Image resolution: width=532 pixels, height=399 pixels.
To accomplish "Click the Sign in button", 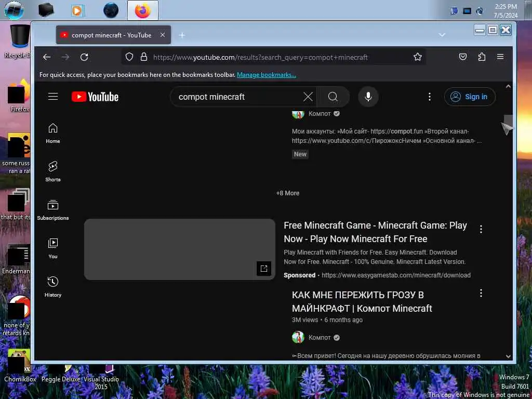I will (x=470, y=97).
